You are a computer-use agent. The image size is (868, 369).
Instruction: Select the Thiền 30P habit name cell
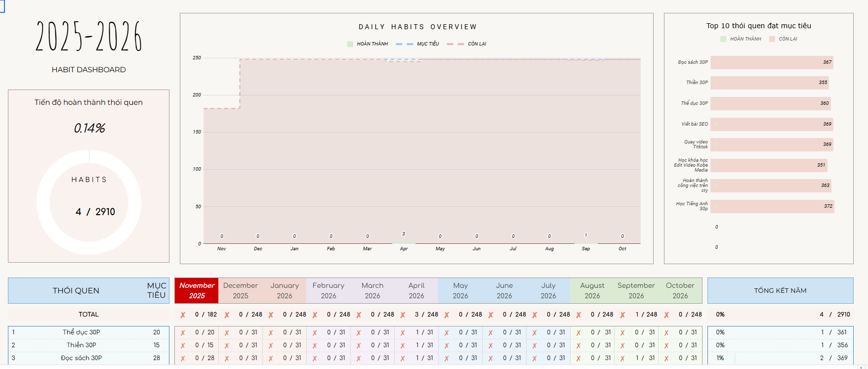82,345
